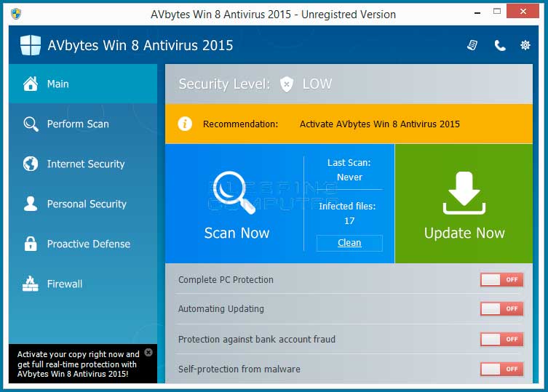548x392 pixels.
Task: Turn on bank account fraud protection
Action: click(502, 339)
